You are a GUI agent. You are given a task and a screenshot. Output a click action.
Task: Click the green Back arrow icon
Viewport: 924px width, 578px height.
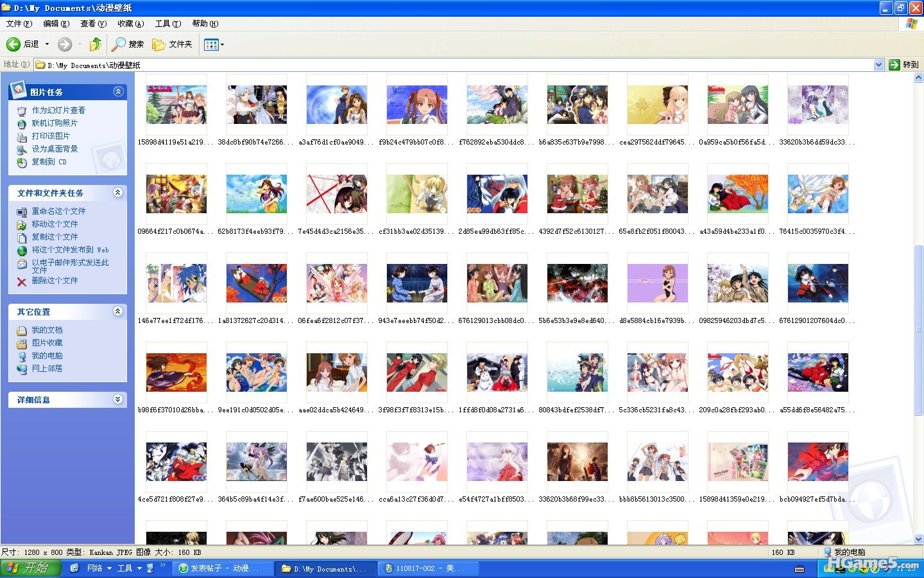(13, 44)
